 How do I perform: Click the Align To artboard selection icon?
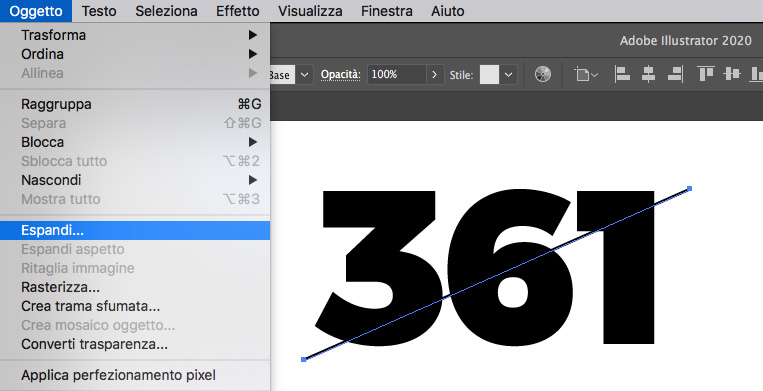click(x=586, y=75)
